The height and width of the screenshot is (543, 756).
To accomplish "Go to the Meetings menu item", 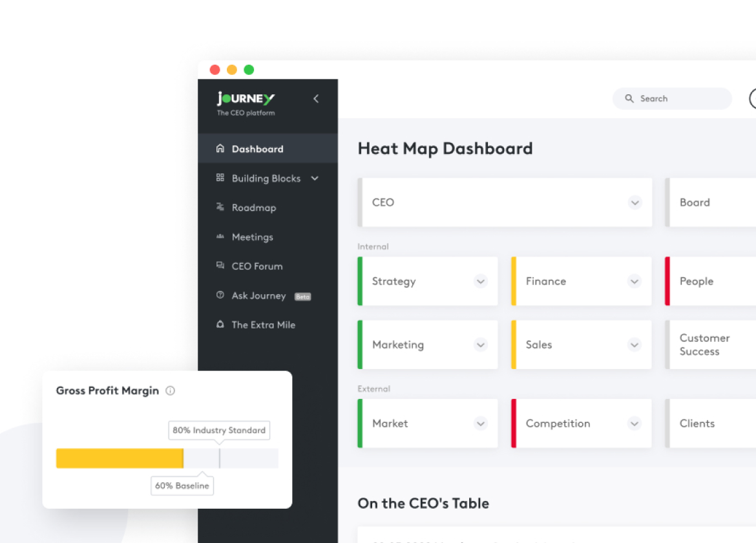I will point(252,237).
